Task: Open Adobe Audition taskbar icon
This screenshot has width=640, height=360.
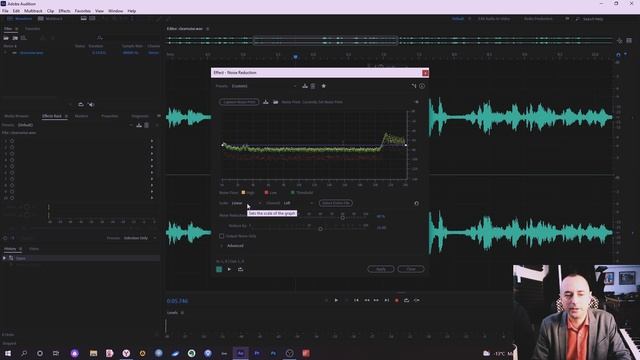Action: (240, 353)
